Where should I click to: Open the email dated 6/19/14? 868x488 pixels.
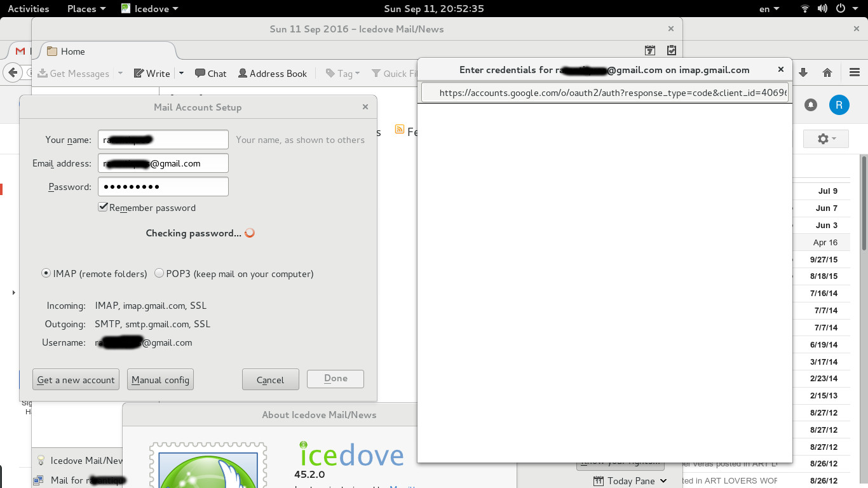[x=824, y=345]
